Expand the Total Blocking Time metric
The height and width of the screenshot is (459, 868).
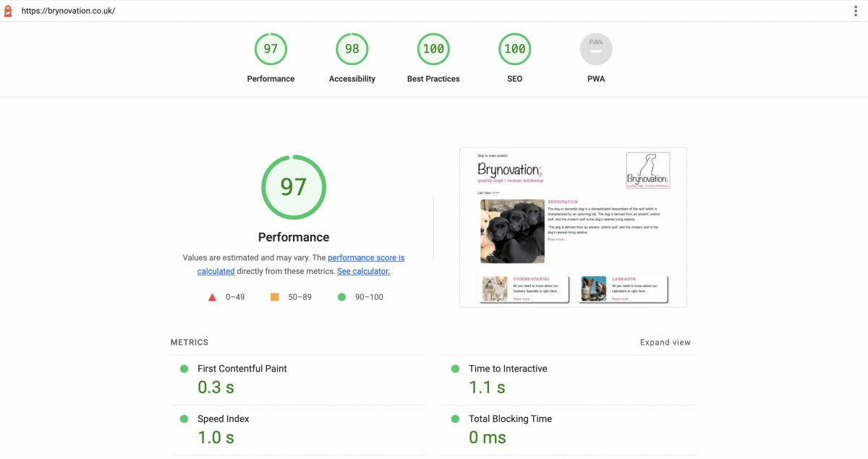click(510, 419)
